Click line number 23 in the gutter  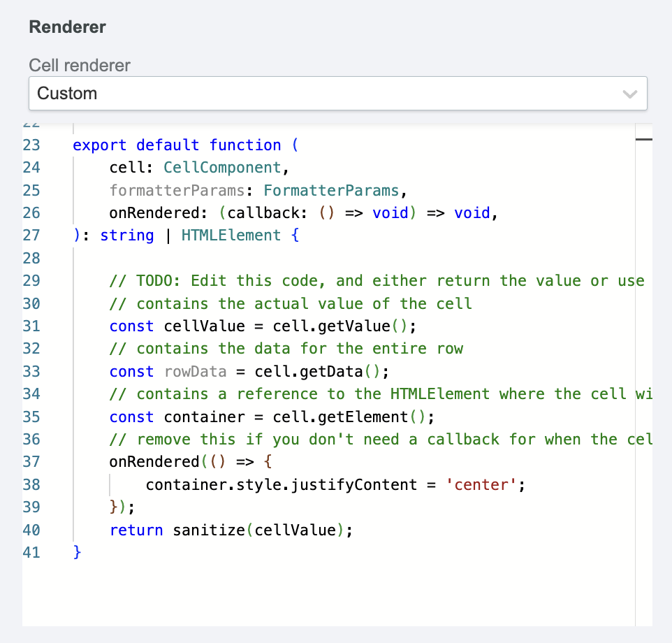click(31, 145)
